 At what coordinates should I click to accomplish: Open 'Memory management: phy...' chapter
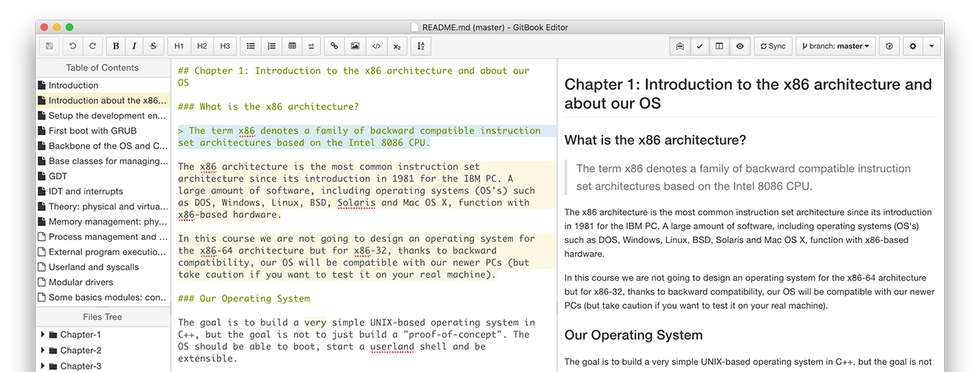click(103, 222)
